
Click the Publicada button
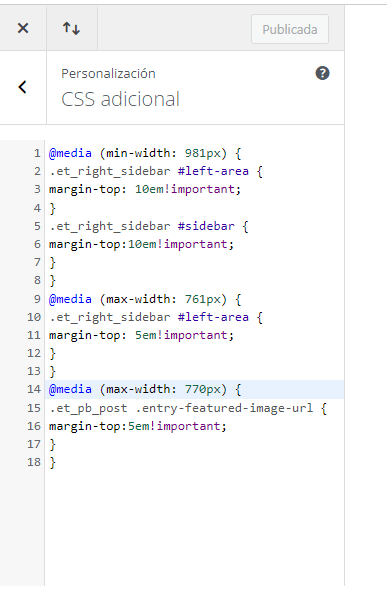(290, 29)
